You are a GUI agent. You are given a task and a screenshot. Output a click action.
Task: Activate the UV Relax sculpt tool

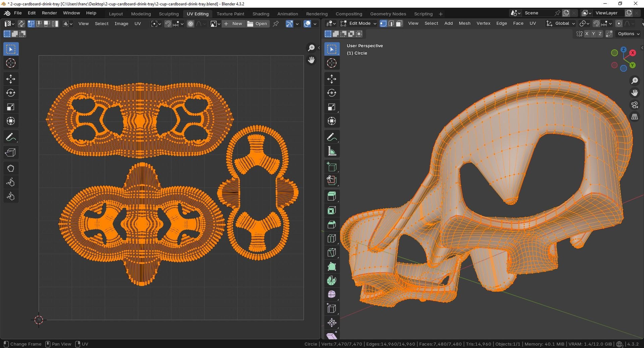tap(11, 182)
